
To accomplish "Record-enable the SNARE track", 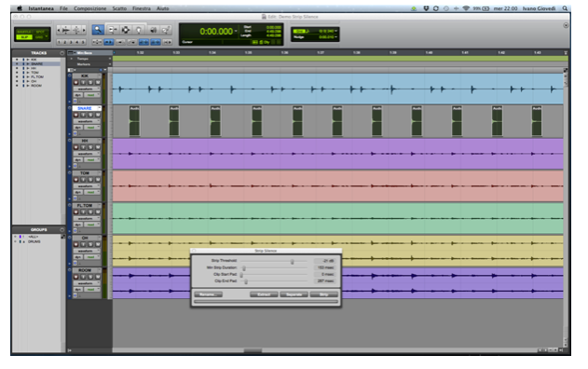I will tap(75, 115).
